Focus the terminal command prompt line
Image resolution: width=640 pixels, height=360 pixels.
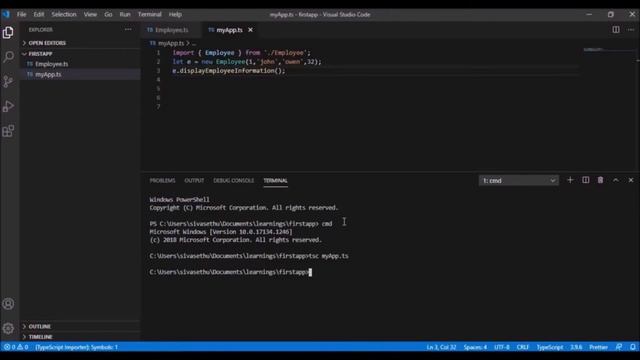tap(231, 272)
